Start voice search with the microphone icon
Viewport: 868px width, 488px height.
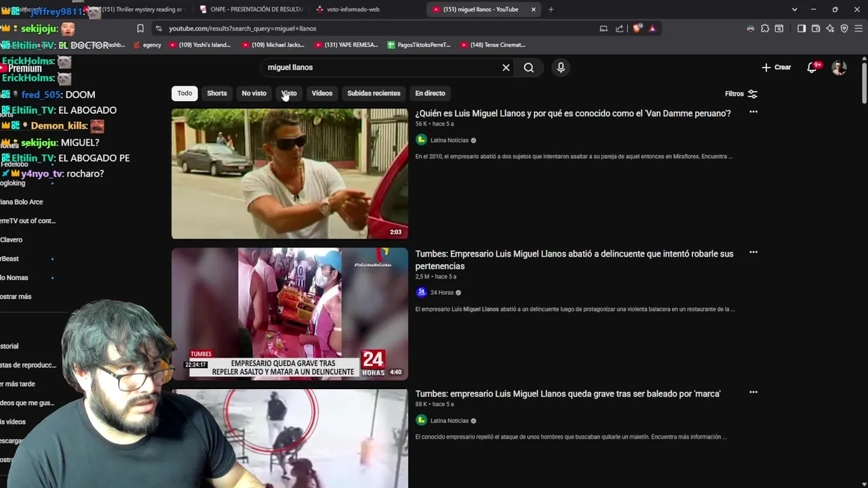[561, 68]
